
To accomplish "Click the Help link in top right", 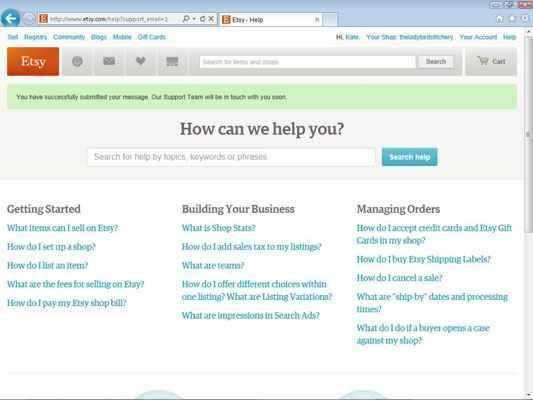I will [510, 37].
